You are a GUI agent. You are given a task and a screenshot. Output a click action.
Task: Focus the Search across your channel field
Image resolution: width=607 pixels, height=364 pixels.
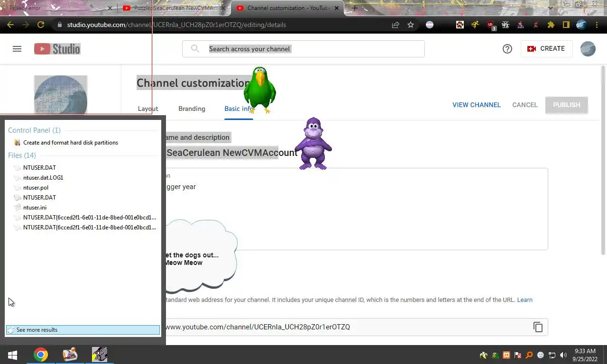[x=303, y=49]
